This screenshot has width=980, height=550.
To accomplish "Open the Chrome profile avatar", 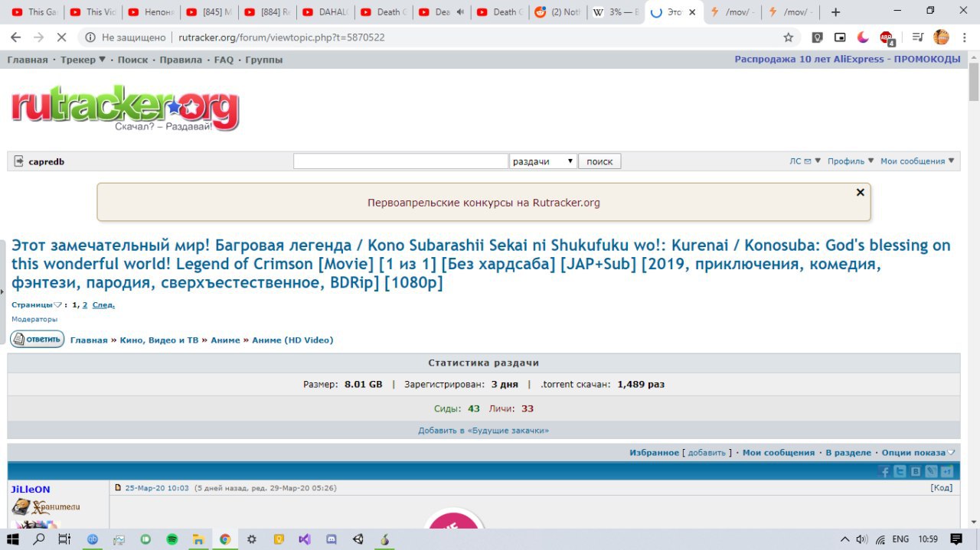I will [x=942, y=37].
